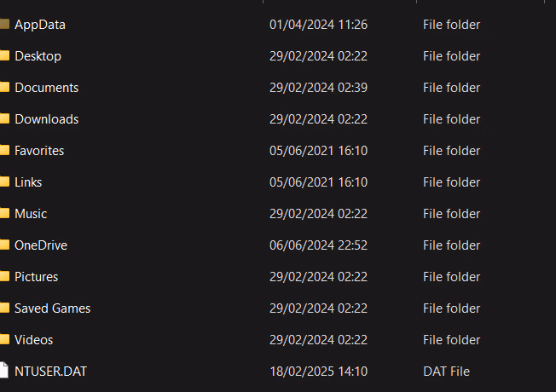
Task: Click the Downloads folder icon
Action: point(4,118)
